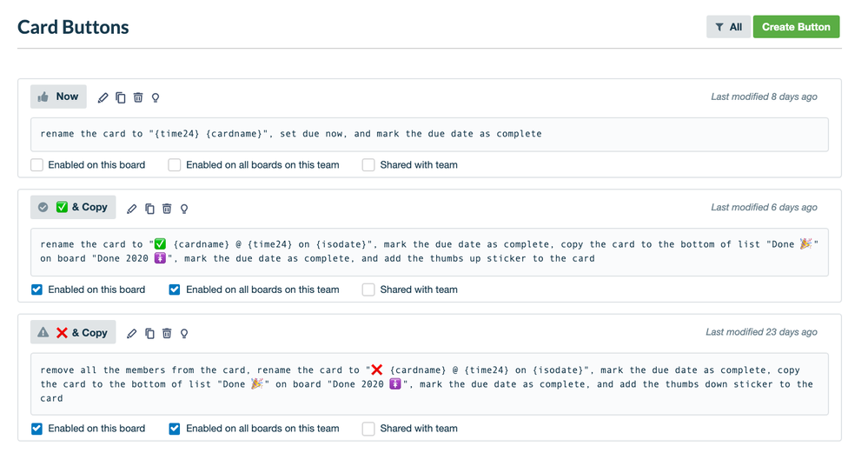Click the red X & Copy command text

(x=429, y=383)
